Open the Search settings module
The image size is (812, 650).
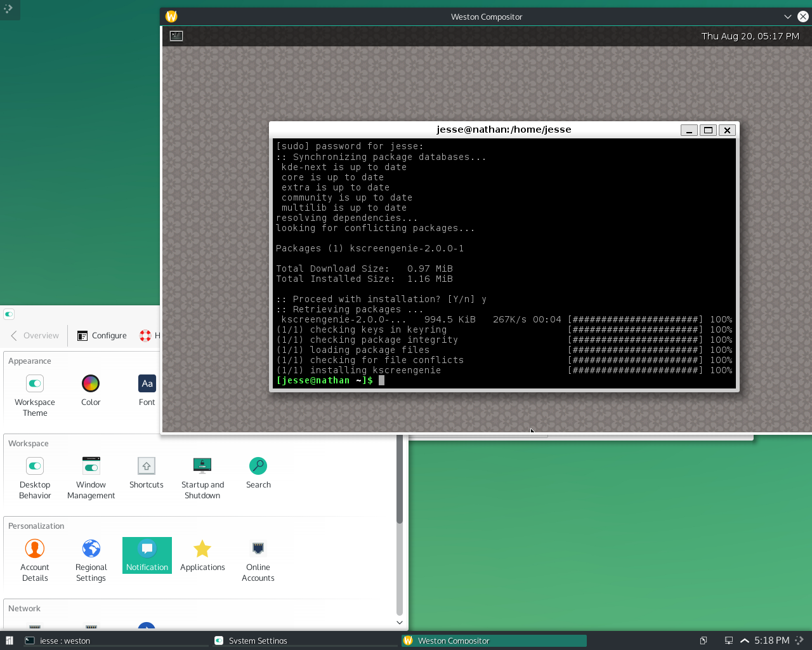(258, 473)
